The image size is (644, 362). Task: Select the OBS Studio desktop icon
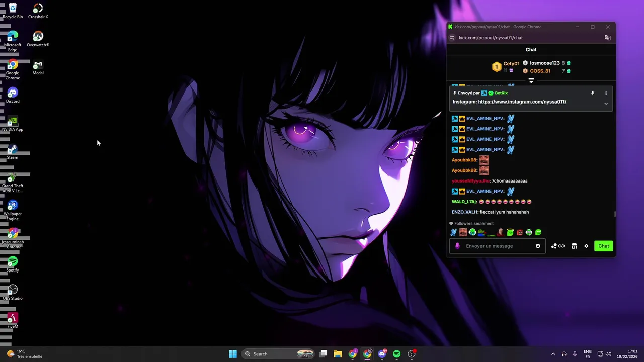13,292
